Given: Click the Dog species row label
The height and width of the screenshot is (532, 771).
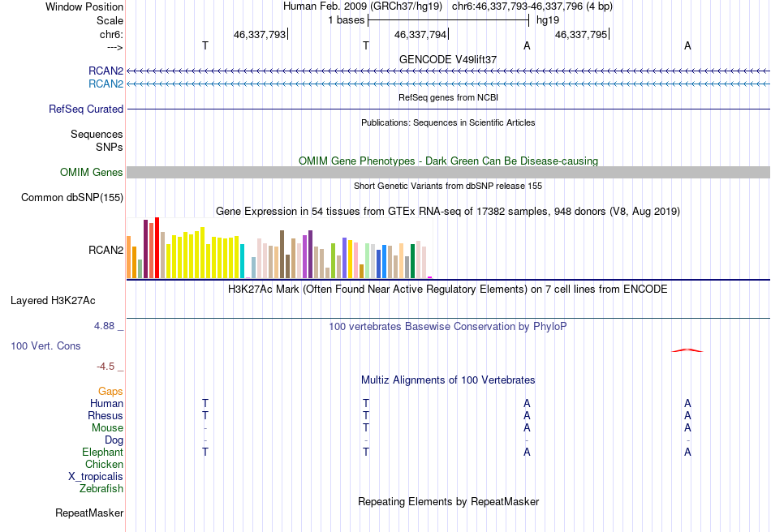Looking at the screenshot, I should (x=114, y=440).
